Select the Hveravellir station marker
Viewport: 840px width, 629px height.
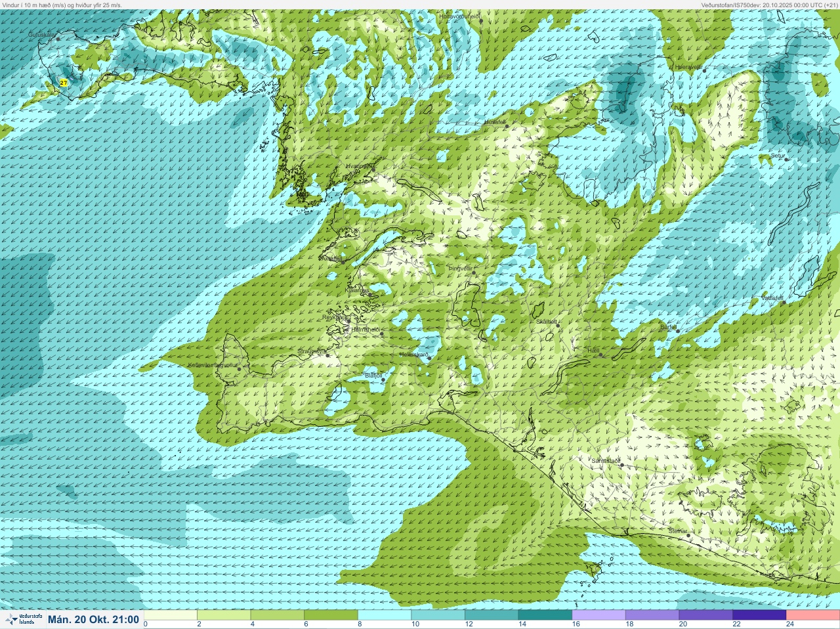705,70
